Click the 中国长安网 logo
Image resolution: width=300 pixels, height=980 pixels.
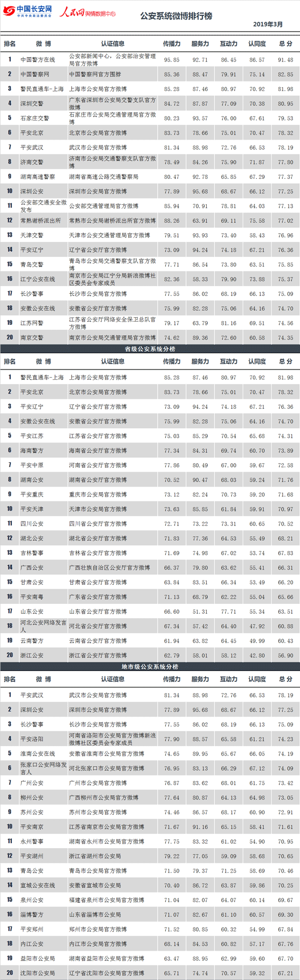pyautogui.click(x=27, y=11)
